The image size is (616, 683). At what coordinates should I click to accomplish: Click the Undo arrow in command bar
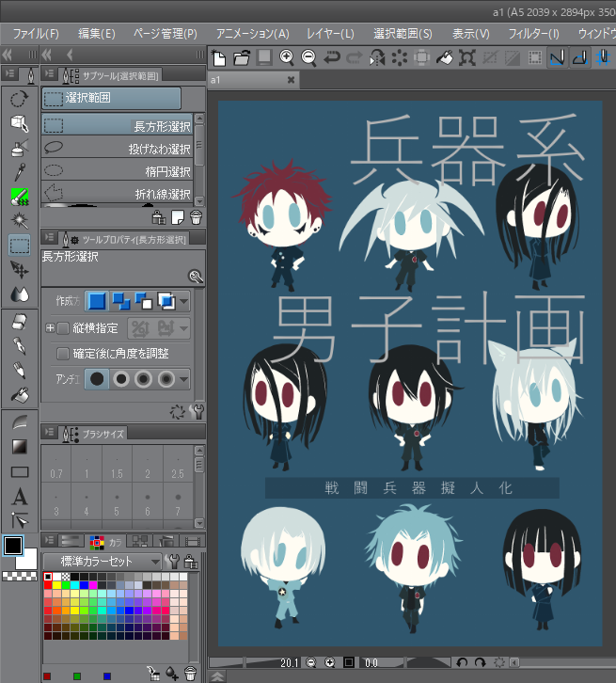pyautogui.click(x=332, y=57)
